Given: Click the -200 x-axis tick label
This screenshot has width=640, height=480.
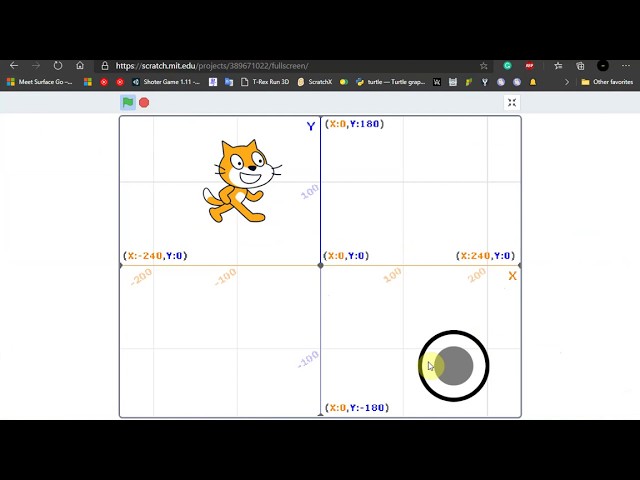Looking at the screenshot, I should point(141,277).
